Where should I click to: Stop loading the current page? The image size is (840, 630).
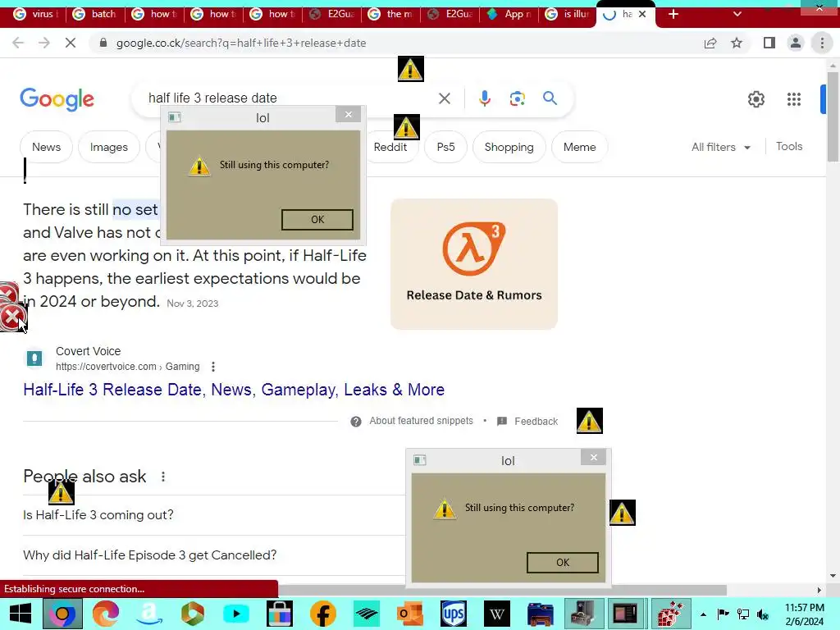tap(71, 43)
